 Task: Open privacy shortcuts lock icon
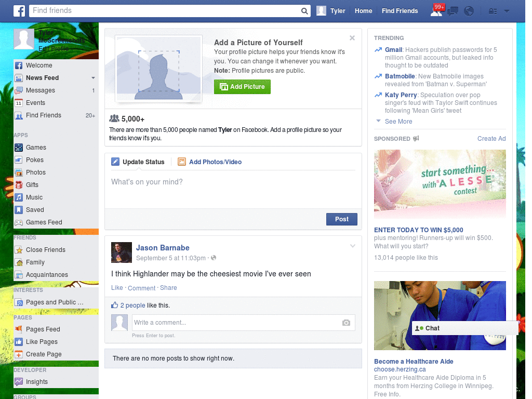click(x=493, y=11)
